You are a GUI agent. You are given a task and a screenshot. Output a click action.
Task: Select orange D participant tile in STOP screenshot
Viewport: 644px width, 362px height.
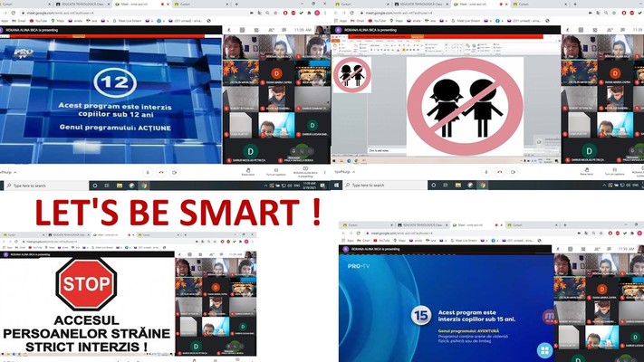pyautogui.click(x=216, y=287)
